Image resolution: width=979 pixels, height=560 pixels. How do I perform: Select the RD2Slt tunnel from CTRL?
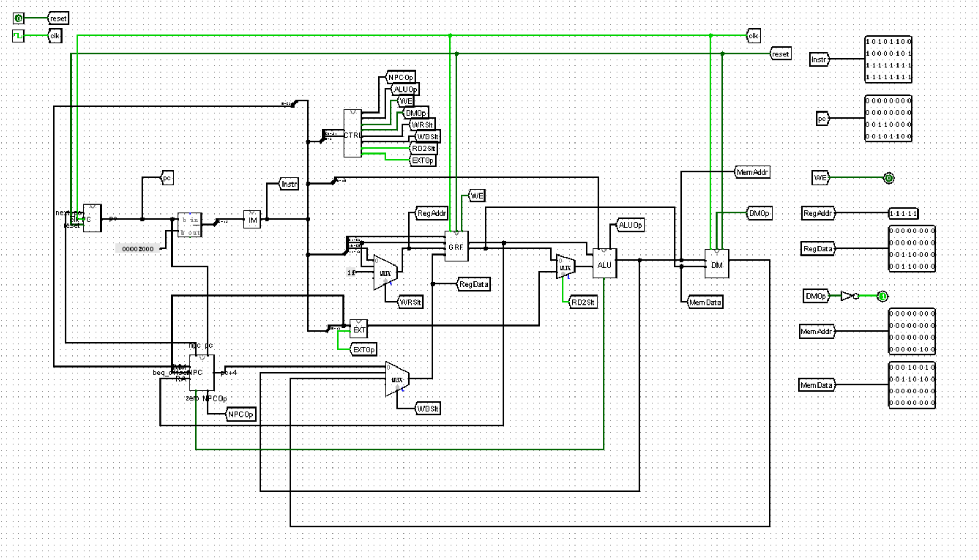click(x=423, y=149)
